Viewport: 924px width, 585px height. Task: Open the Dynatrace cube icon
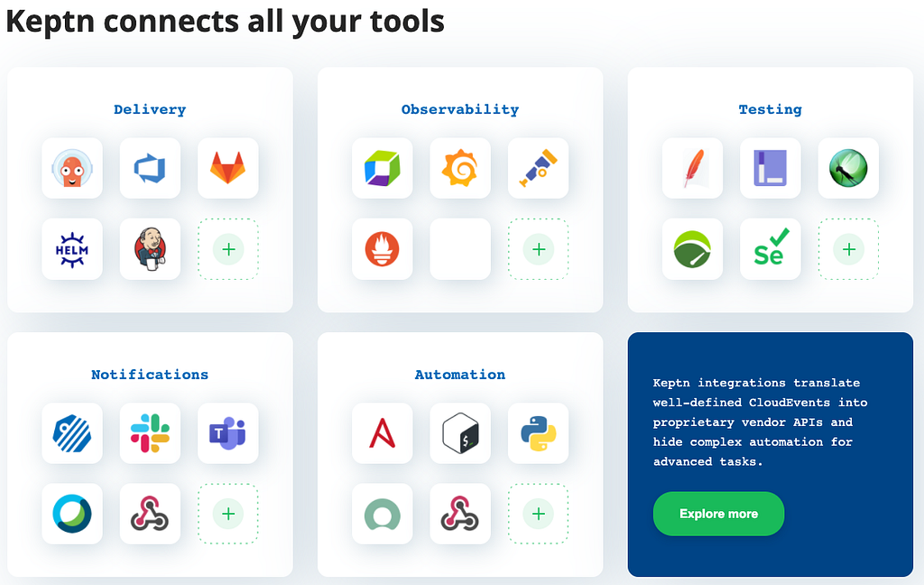(382, 168)
